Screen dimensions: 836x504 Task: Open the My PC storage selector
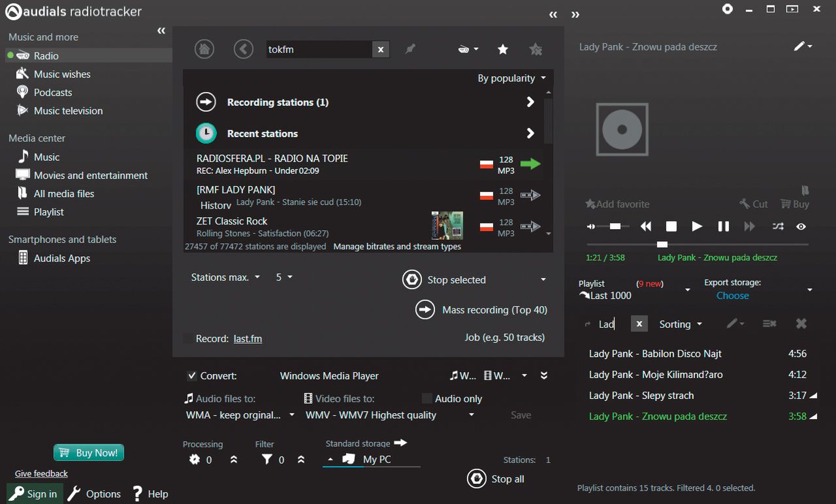[x=372, y=459]
